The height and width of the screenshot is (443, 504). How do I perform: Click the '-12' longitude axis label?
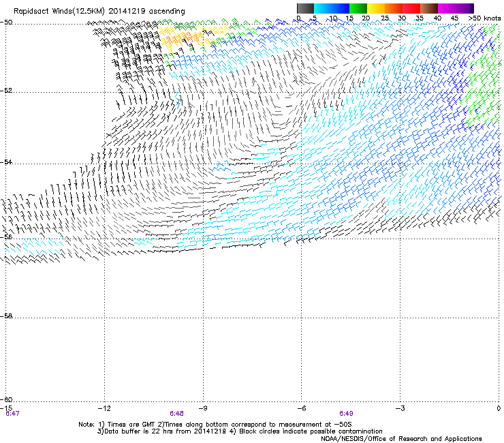104,408
